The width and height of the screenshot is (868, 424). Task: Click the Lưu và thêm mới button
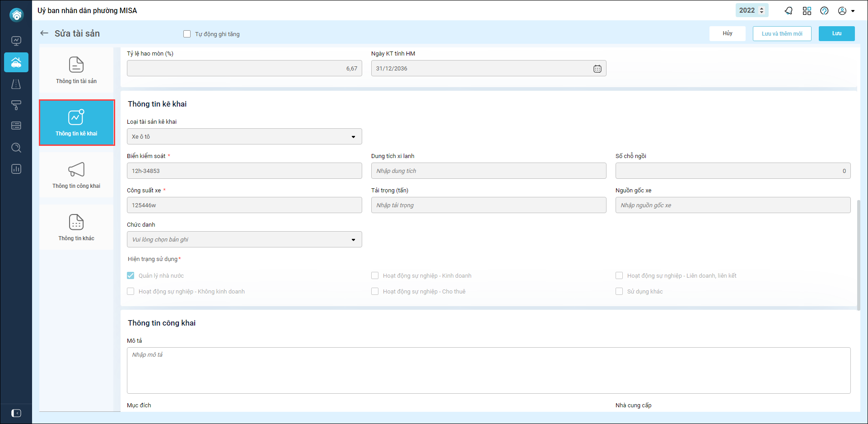click(x=782, y=33)
